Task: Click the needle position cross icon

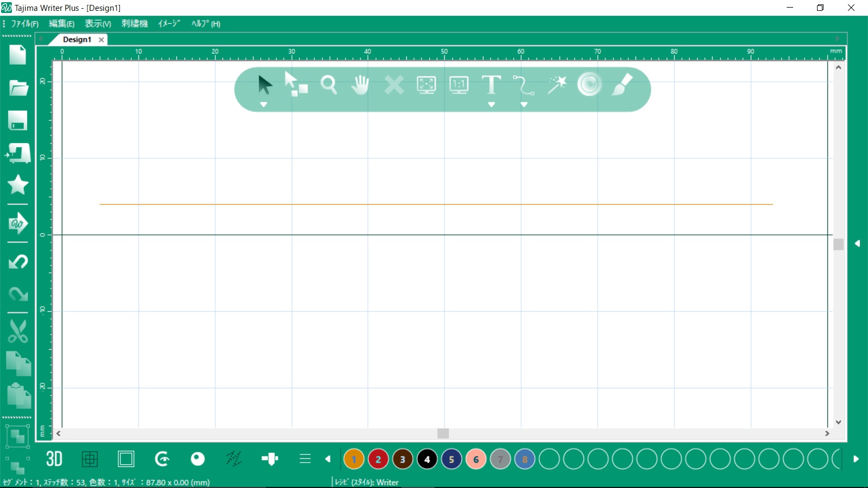Action: pos(270,459)
